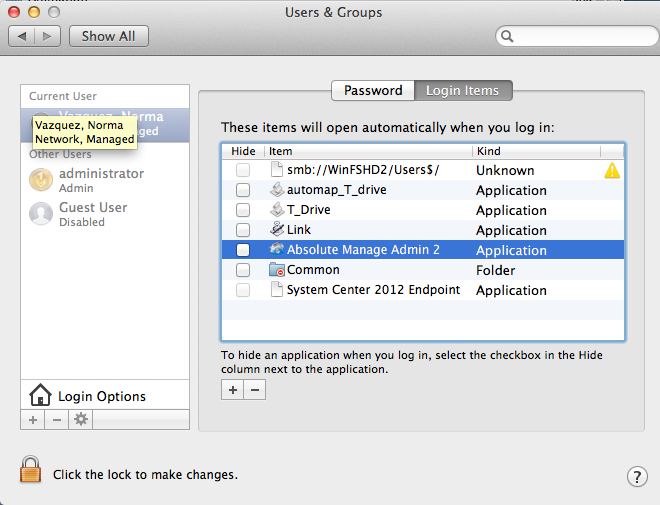Select the Link item name
The image size is (660, 505).
(298, 230)
